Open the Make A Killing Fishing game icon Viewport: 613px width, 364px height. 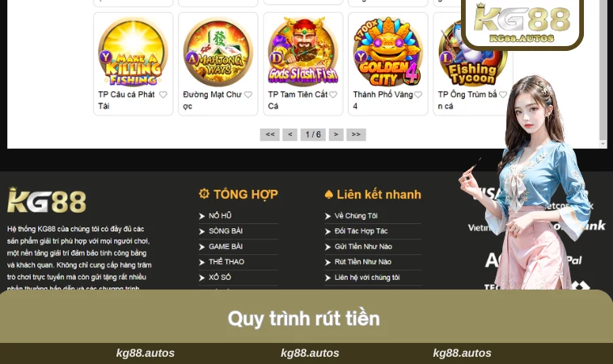pyautogui.click(x=133, y=51)
